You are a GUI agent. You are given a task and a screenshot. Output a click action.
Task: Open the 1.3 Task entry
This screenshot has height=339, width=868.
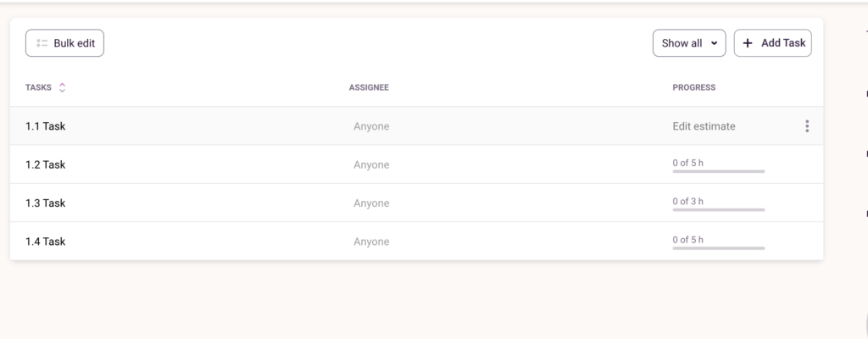[46, 203]
